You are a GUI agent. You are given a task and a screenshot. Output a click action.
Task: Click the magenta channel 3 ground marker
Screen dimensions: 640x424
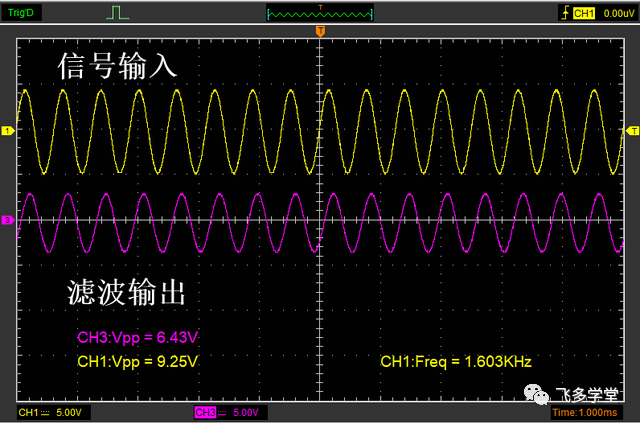pyautogui.click(x=8, y=220)
